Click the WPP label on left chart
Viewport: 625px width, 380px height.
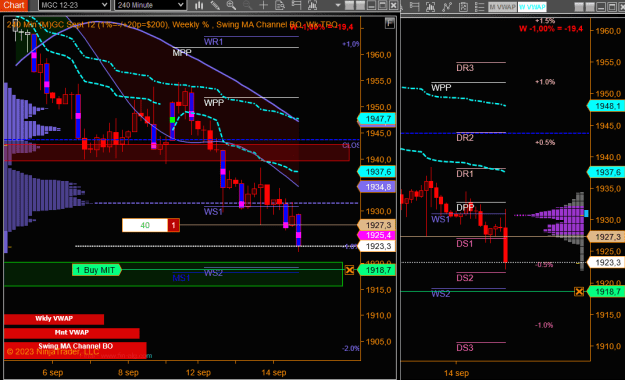pos(214,103)
